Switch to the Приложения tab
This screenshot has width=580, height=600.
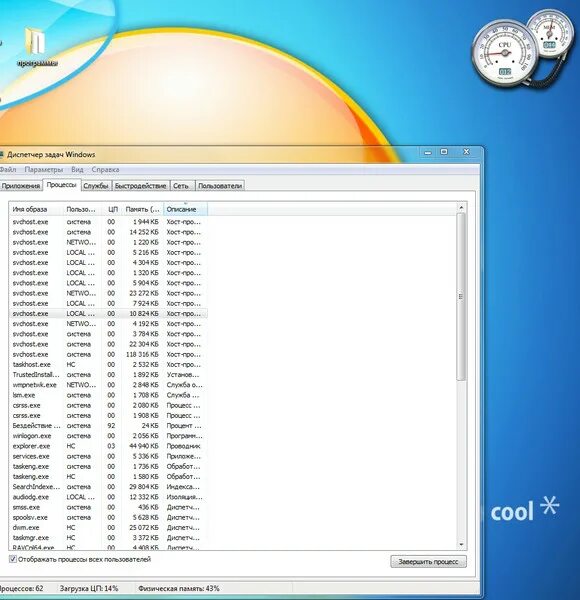pyautogui.click(x=21, y=186)
